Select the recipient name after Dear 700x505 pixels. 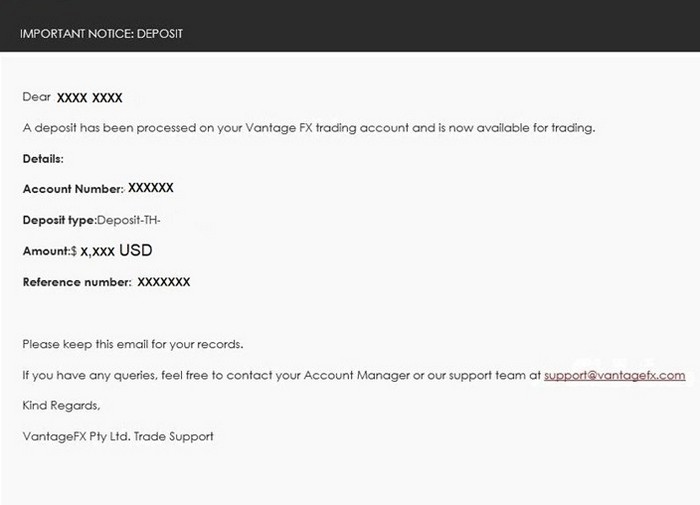coord(89,98)
